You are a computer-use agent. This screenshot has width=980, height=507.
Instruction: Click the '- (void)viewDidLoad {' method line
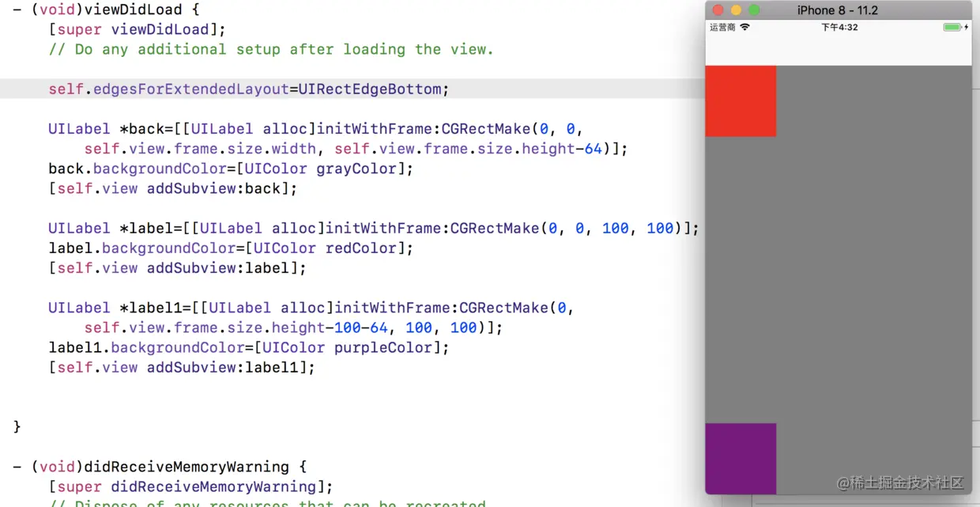click(x=107, y=10)
